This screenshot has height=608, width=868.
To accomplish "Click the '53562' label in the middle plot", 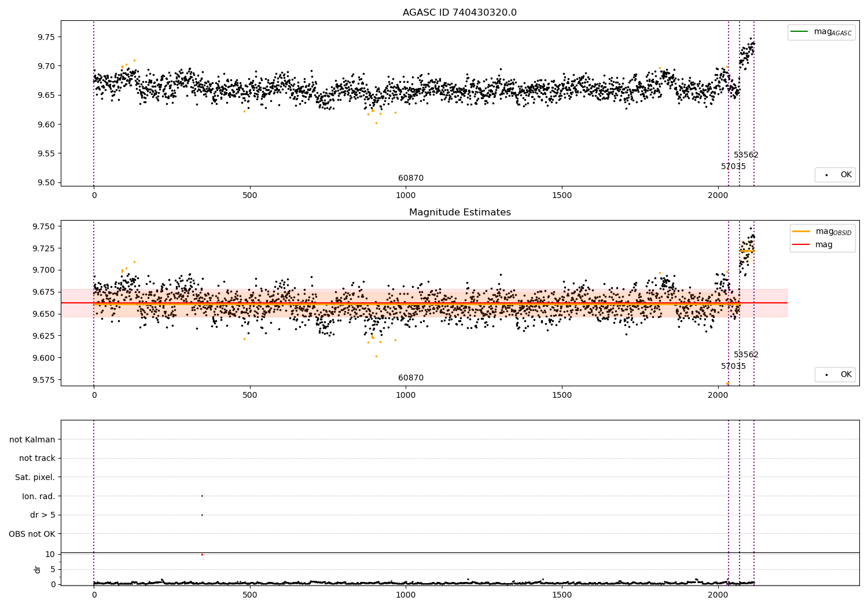I will coord(746,354).
